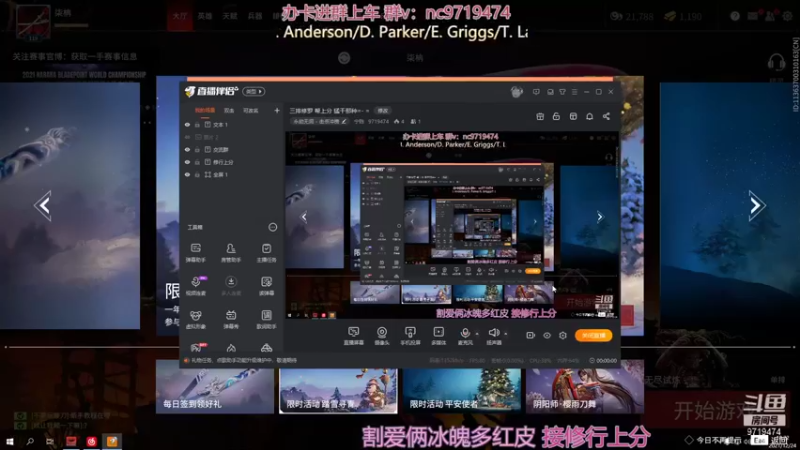Image resolution: width=800 pixels, height=450 pixels.
Task: Open the shop icon left of bell
Action: [x=573, y=116]
